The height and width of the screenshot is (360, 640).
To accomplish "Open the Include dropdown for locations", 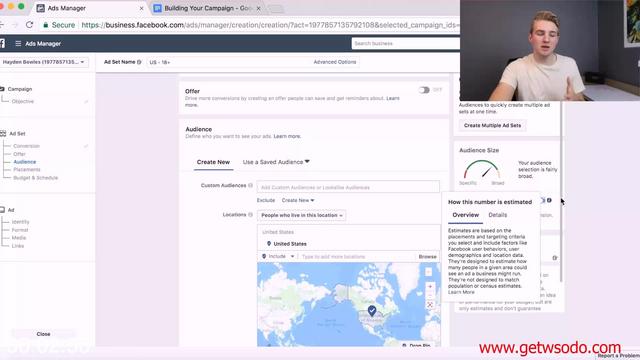I will [278, 256].
